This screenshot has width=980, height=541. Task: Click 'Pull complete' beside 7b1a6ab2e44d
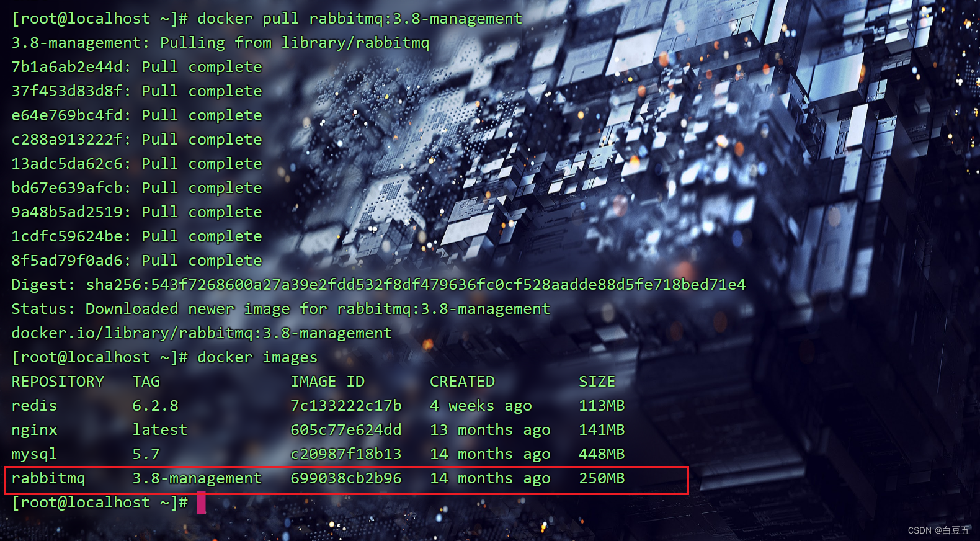click(202, 67)
